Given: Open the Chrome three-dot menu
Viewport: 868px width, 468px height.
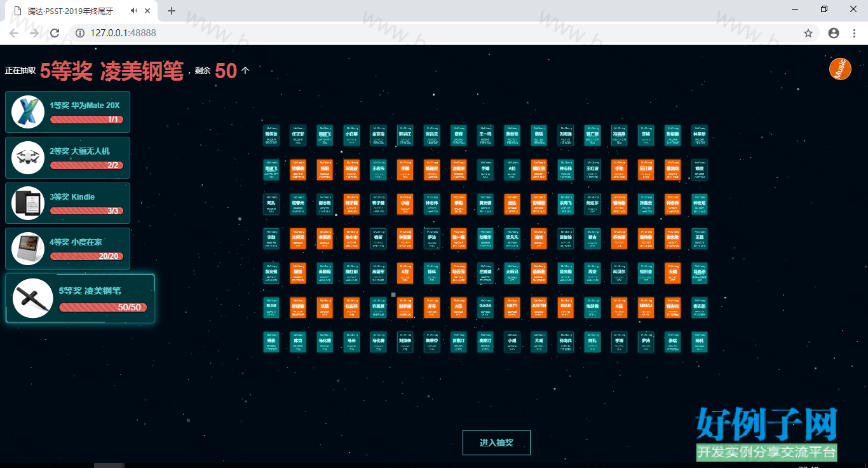Looking at the screenshot, I should pyautogui.click(x=854, y=33).
